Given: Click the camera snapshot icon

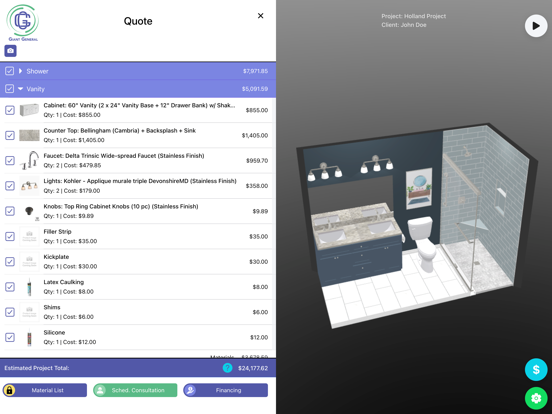Looking at the screenshot, I should click(x=10, y=51).
